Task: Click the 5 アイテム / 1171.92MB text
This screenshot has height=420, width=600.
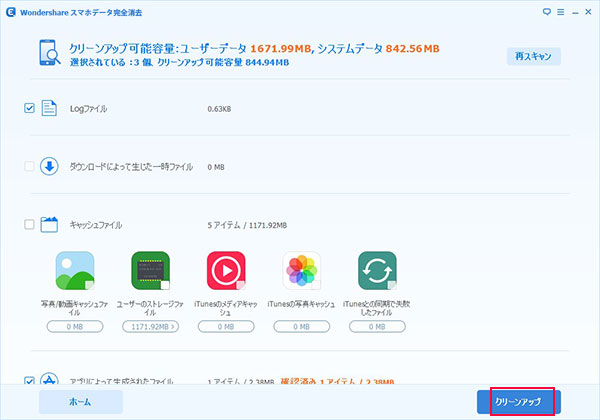Action: [x=247, y=225]
